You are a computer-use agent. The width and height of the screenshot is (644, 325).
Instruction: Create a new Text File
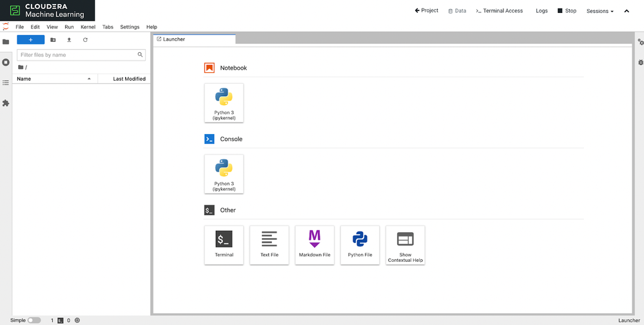coord(269,245)
